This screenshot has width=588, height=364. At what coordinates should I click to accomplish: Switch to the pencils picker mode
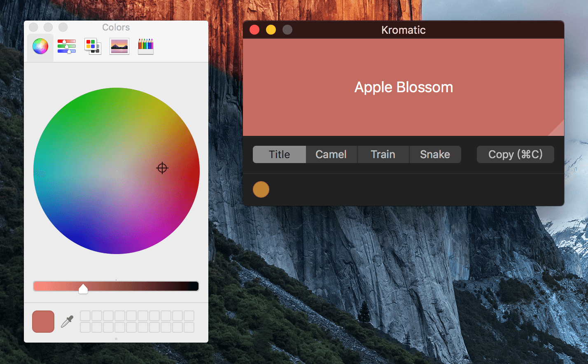[x=146, y=46]
